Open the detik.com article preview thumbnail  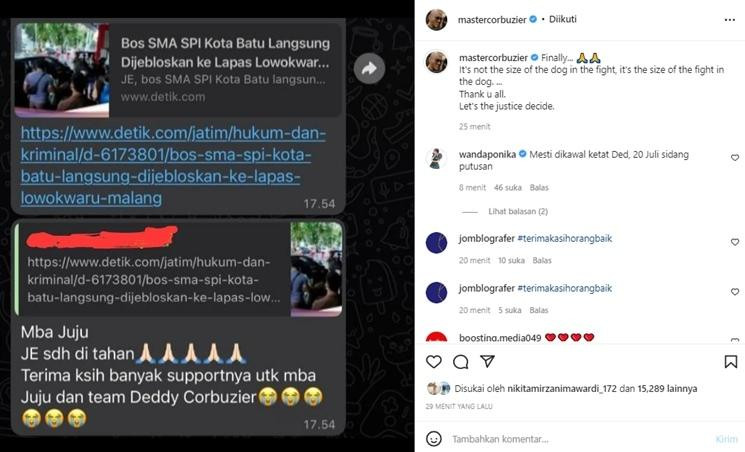[62, 69]
